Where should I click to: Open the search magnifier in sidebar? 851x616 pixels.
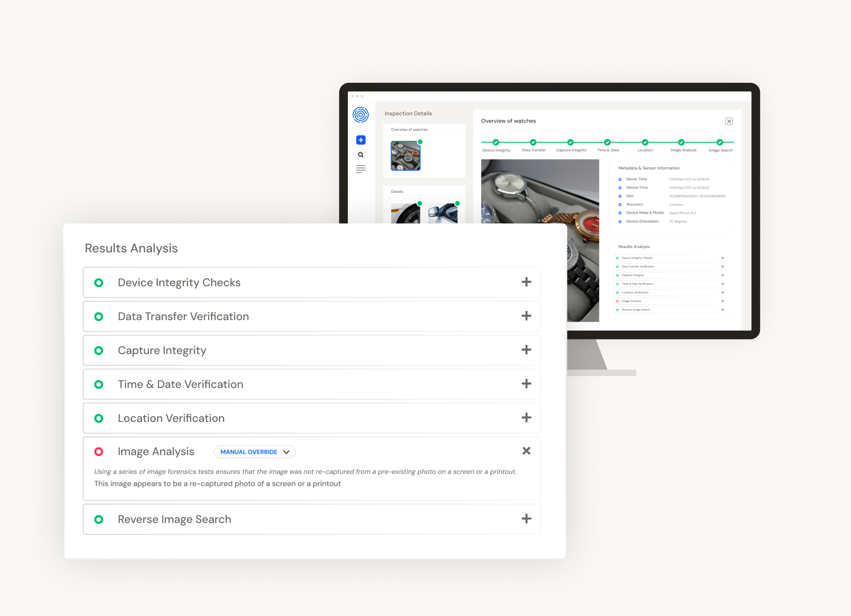[361, 155]
